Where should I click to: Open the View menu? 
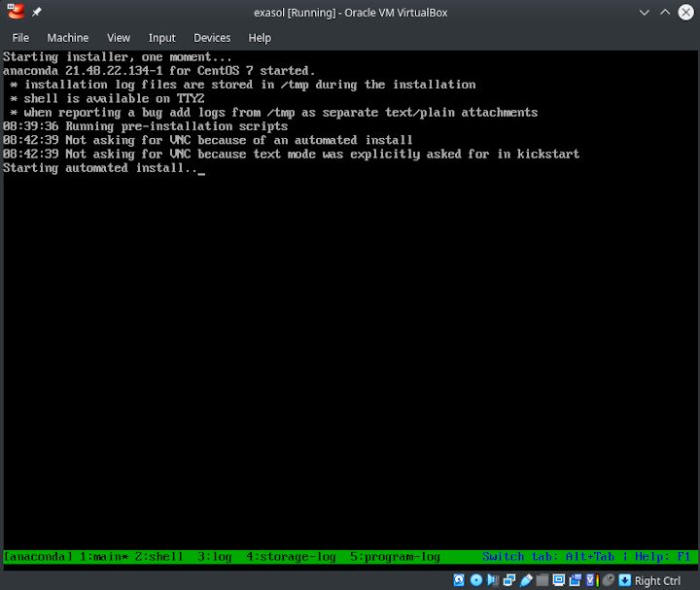point(119,38)
